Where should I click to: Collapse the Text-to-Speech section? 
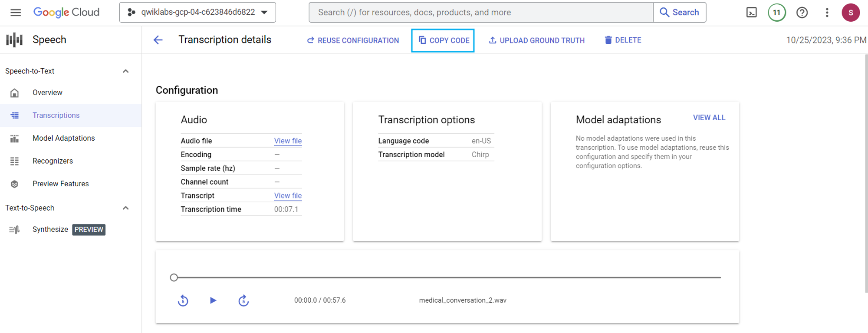[x=125, y=208]
